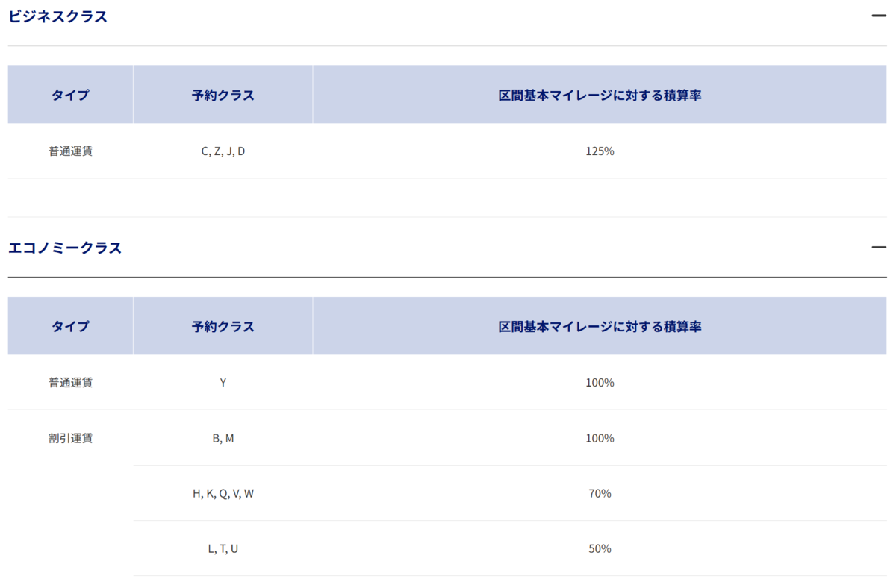This screenshot has height=588, width=896.
Task: Click the 50% accrual rate cell
Action: (600, 548)
